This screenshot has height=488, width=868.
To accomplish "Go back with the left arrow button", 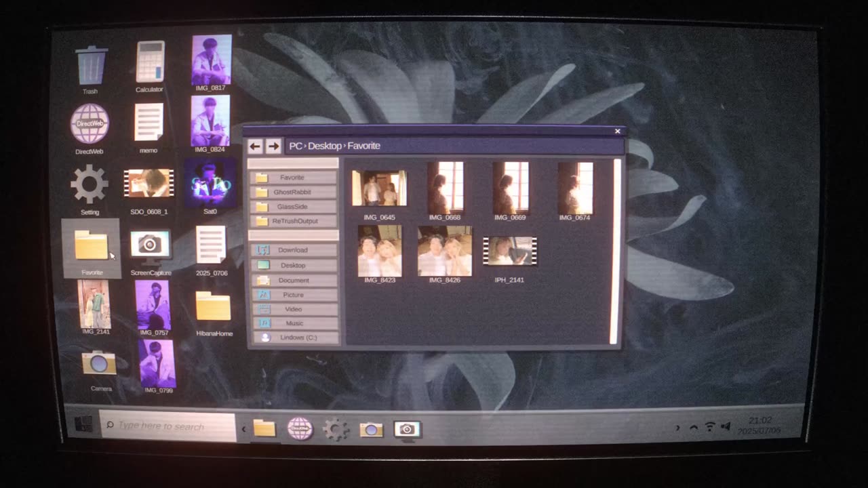I will (255, 146).
